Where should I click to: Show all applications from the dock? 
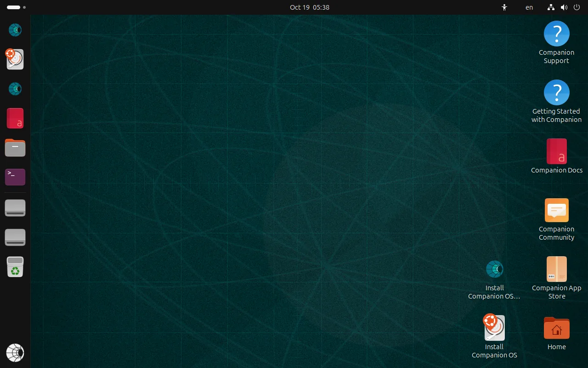point(15,353)
